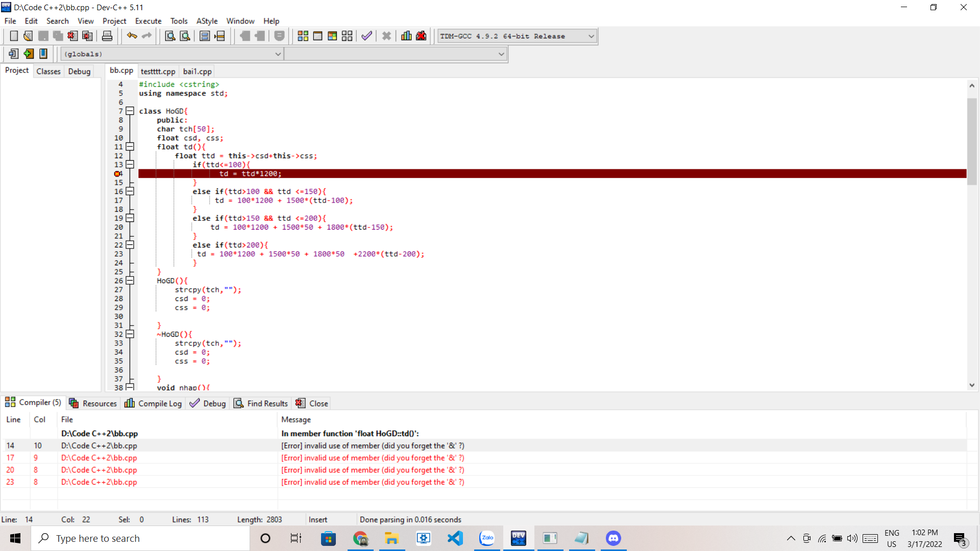Collapse the else-if fold at line 16
Screen dimensions: 980x551
(x=130, y=191)
